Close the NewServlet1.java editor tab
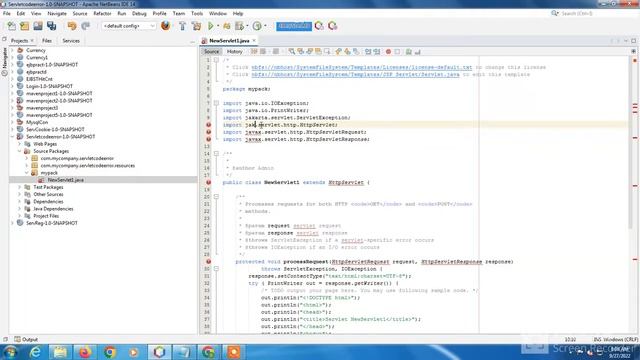Screen dimensions: 640x360 [254, 40]
